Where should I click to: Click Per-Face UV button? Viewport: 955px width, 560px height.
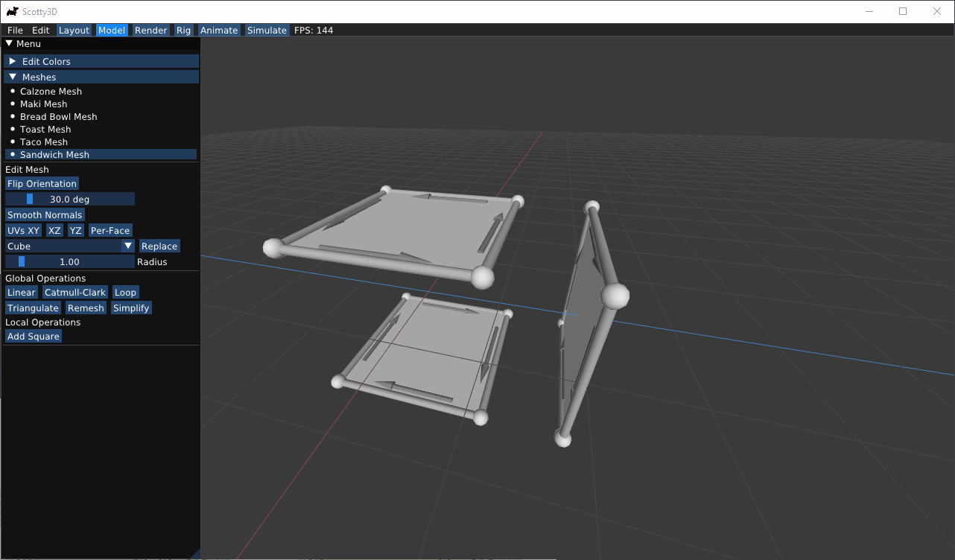pos(110,231)
